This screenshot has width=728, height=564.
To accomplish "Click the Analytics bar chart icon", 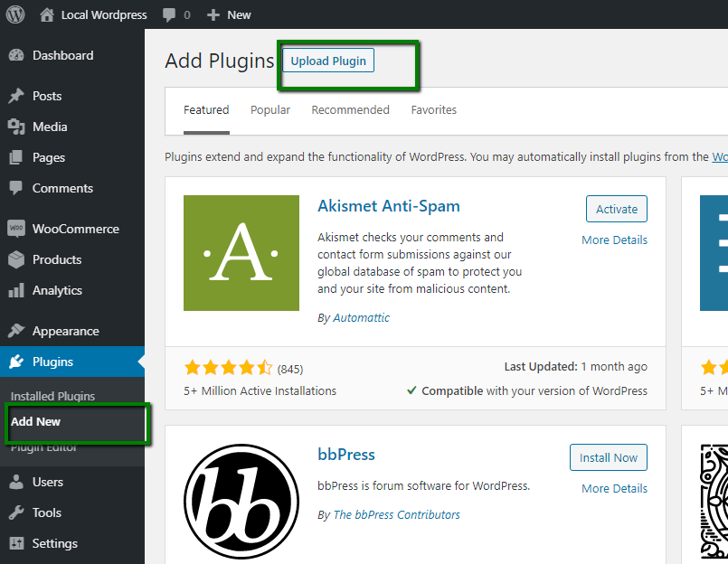I will (15, 290).
